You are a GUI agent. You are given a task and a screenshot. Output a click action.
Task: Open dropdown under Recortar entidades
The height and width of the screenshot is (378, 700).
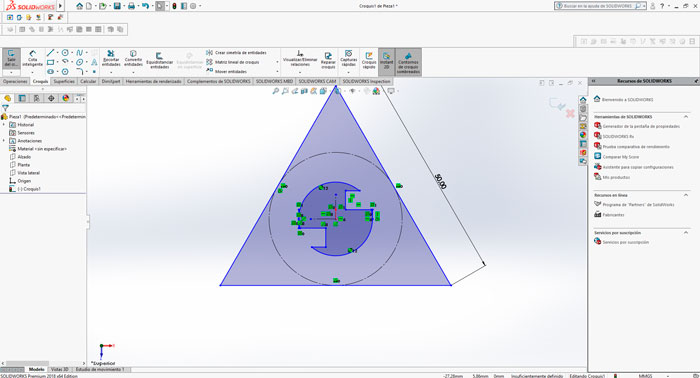tap(111, 72)
